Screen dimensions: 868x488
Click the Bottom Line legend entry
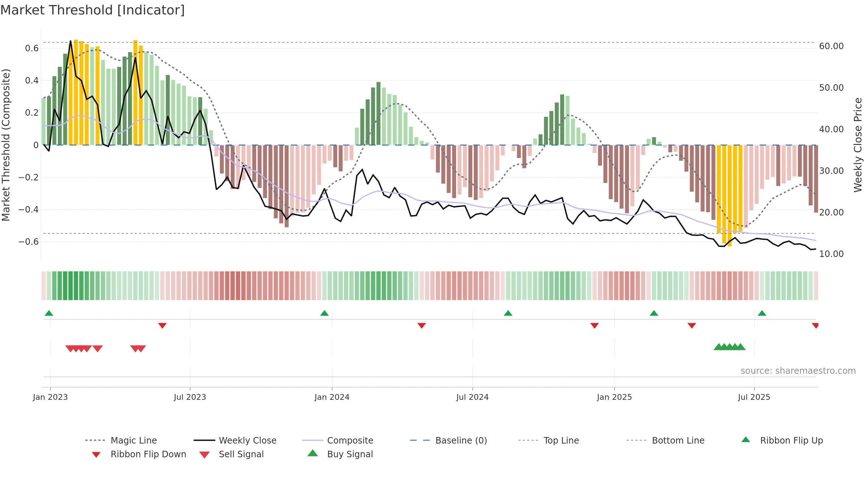point(665,440)
